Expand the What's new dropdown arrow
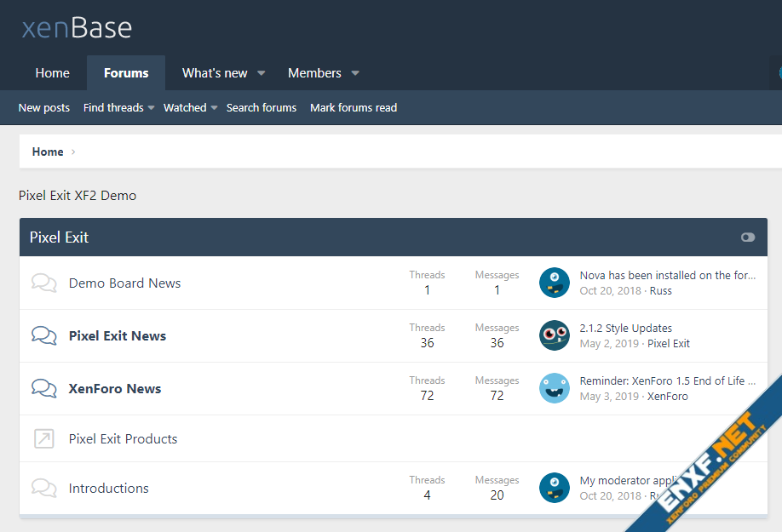The image size is (782, 532). pyautogui.click(x=262, y=73)
